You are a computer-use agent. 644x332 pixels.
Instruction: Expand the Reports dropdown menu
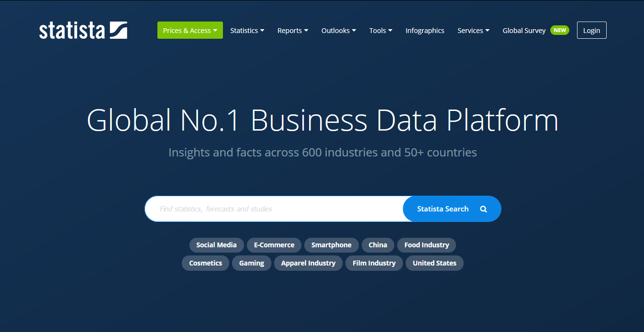tap(292, 31)
